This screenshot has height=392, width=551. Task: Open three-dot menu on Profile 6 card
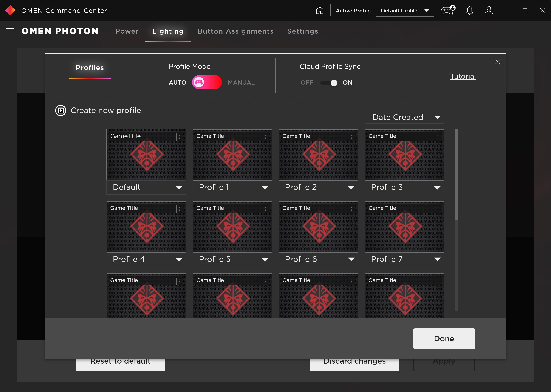coord(352,209)
